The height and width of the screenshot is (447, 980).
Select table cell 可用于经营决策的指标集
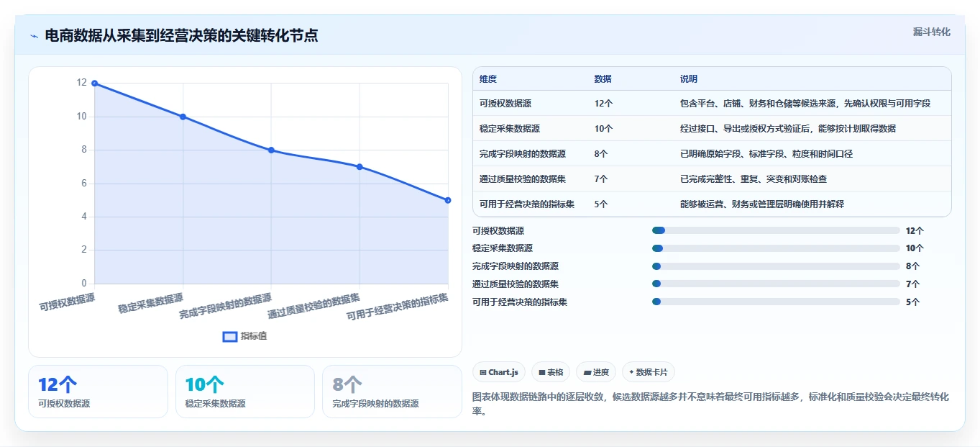coord(527,204)
